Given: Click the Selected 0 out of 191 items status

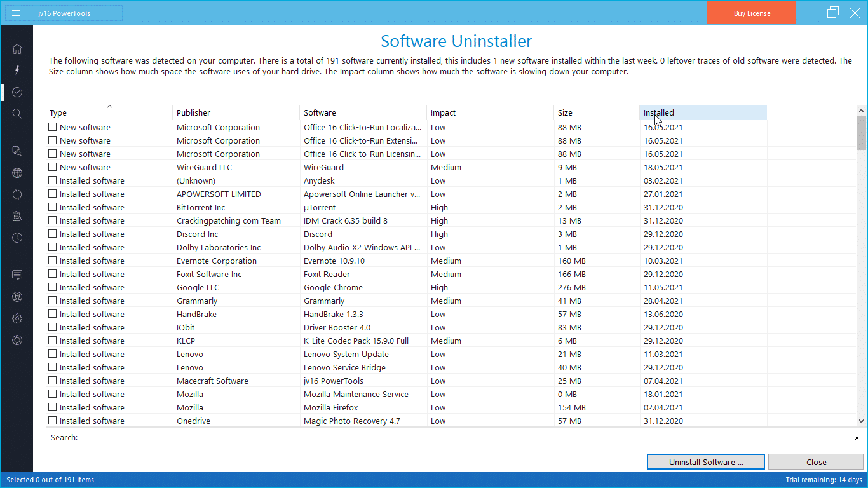Looking at the screenshot, I should pos(50,480).
